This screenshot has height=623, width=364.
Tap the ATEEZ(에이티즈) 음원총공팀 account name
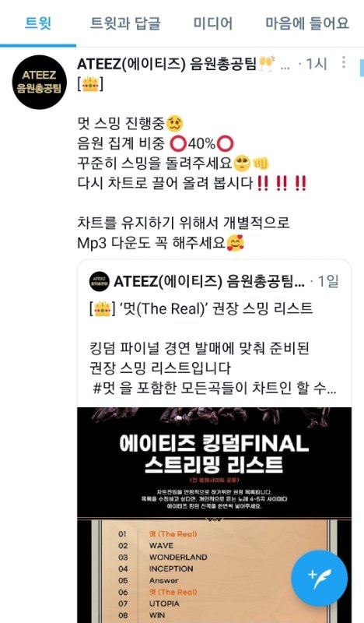coord(167,64)
